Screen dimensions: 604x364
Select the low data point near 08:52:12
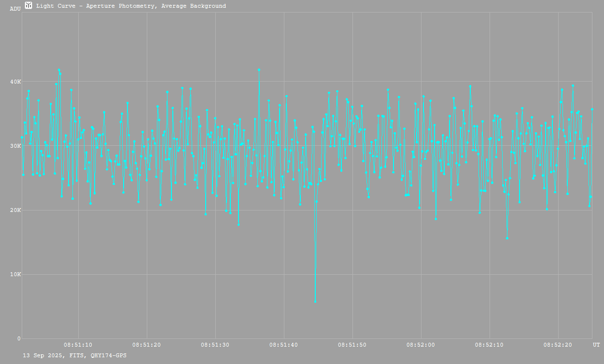tap(507, 238)
